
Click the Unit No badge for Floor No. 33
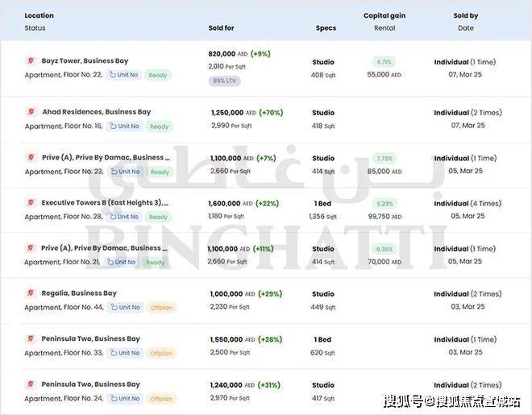(124, 353)
